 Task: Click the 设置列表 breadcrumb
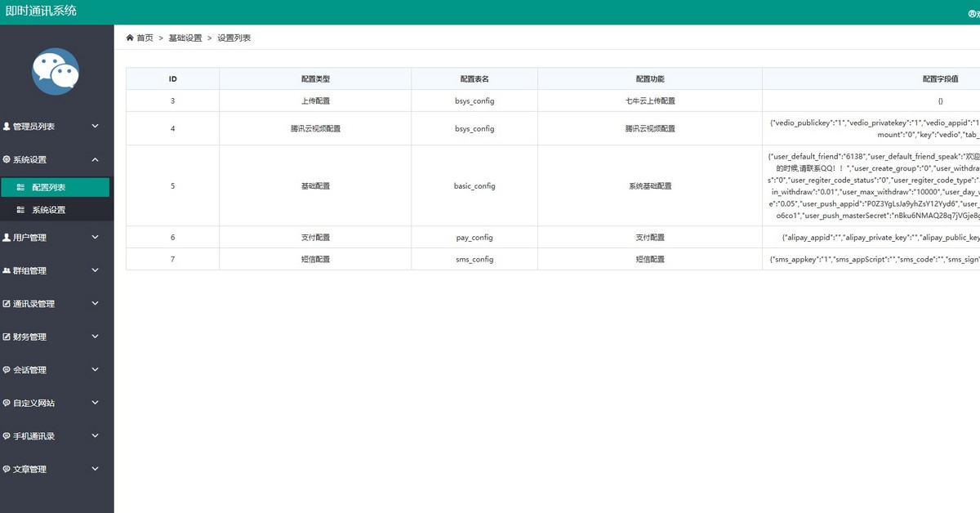pos(234,38)
